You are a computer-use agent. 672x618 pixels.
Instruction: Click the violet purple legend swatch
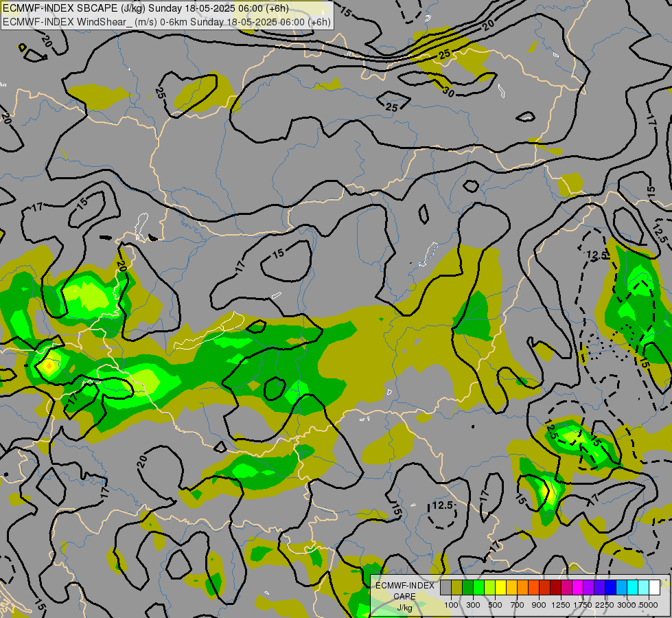[589, 587]
